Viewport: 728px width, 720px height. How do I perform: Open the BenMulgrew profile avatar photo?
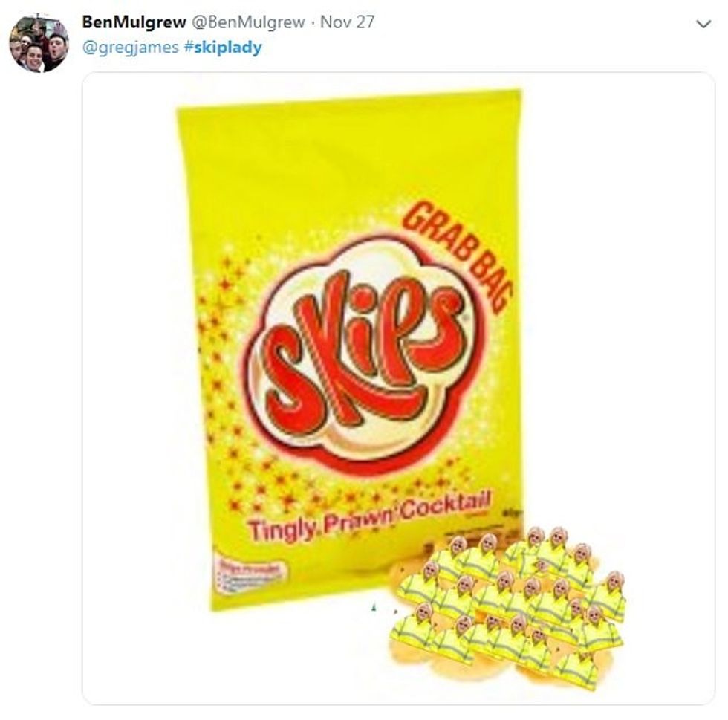[39, 44]
